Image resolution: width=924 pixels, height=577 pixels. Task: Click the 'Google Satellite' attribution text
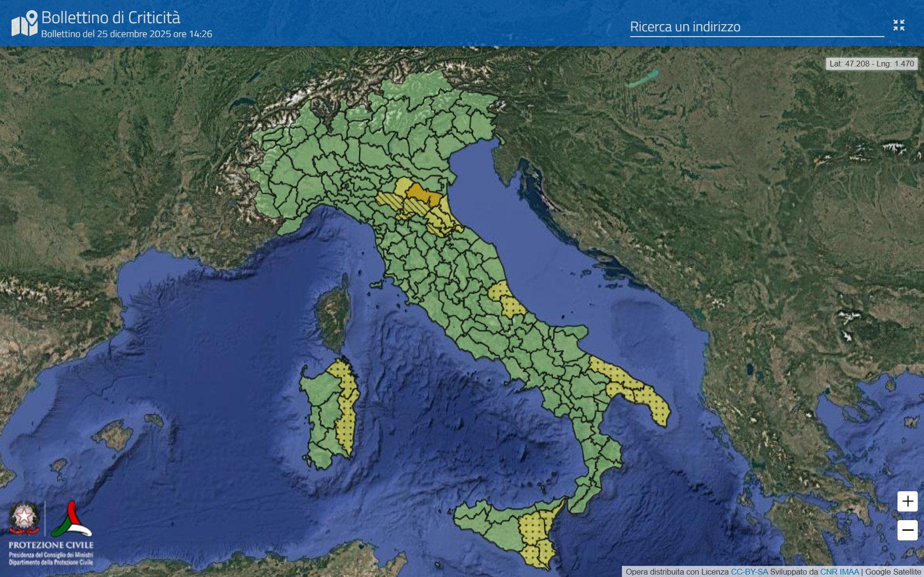pyautogui.click(x=893, y=572)
